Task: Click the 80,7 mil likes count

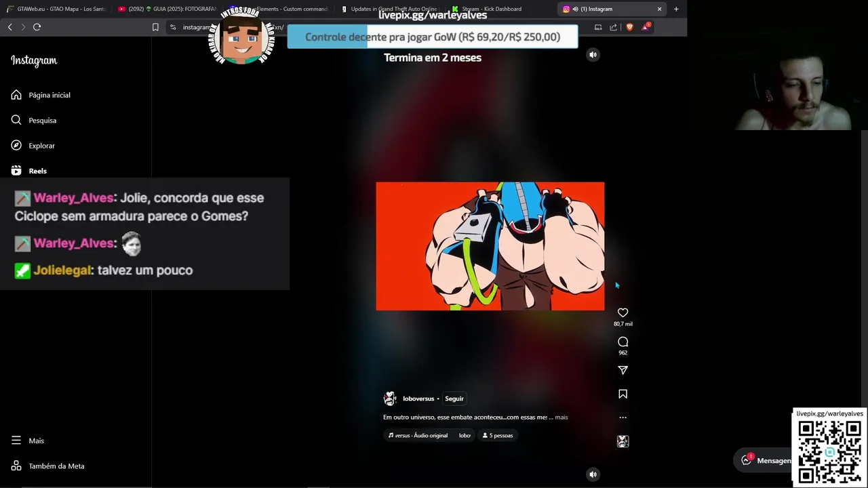Action: tap(623, 324)
